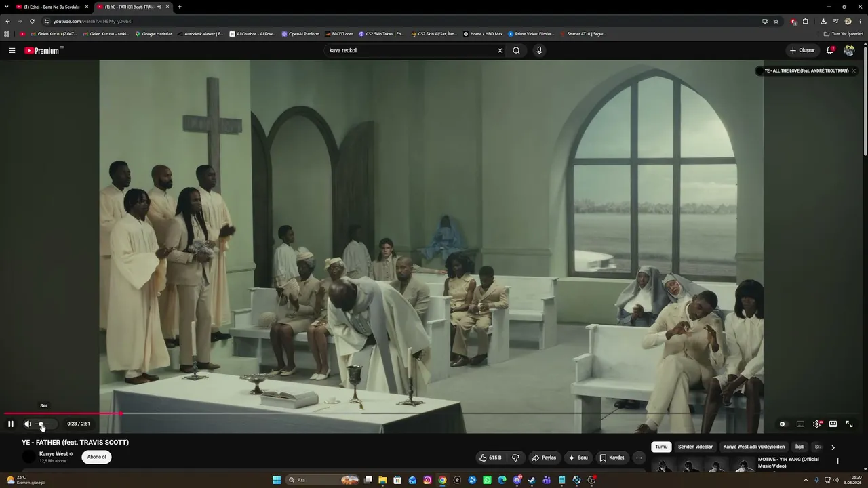Open the 'OpenAI Platform' bookmark

click(x=300, y=34)
